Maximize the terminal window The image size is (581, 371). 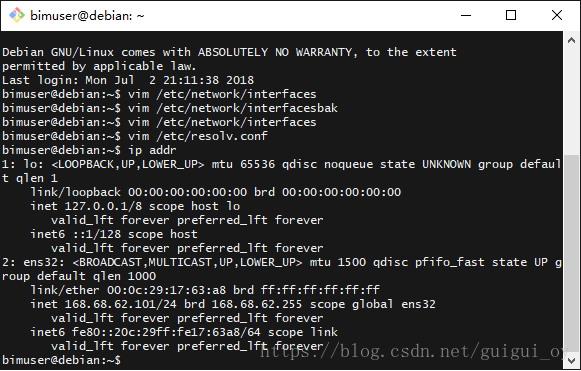pyautogui.click(x=511, y=15)
